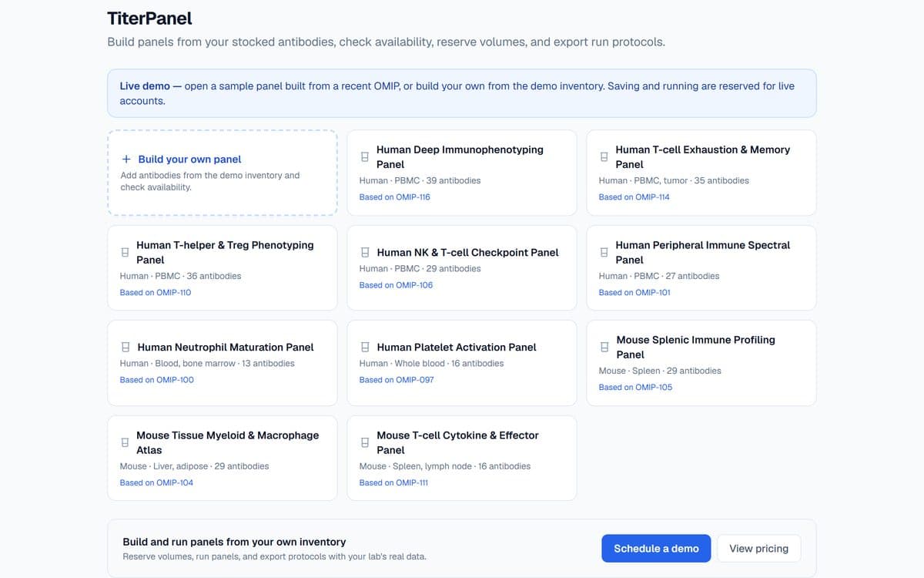Viewport: 924px width, 578px height.
Task: Click the Based on OMIP-110 reference
Action: coord(156,293)
